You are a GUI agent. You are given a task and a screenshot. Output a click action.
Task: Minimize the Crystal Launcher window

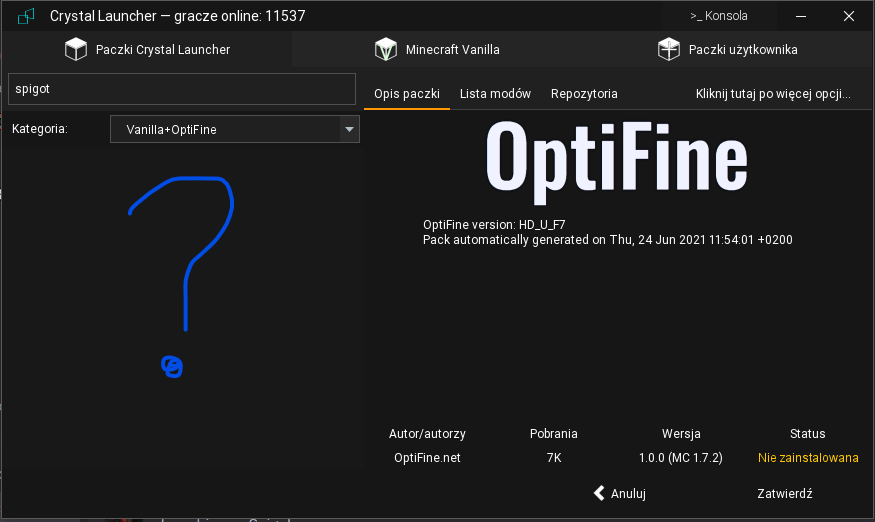click(801, 16)
